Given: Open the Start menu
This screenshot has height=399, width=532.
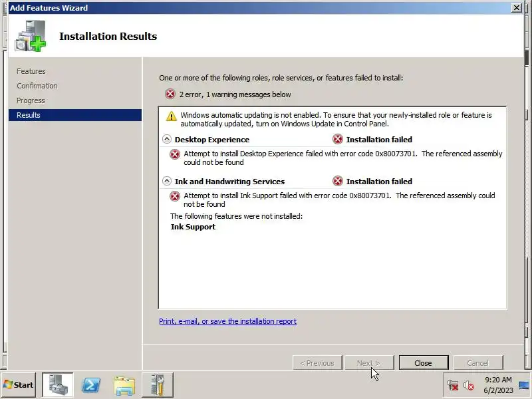Looking at the screenshot, I should click(19, 385).
